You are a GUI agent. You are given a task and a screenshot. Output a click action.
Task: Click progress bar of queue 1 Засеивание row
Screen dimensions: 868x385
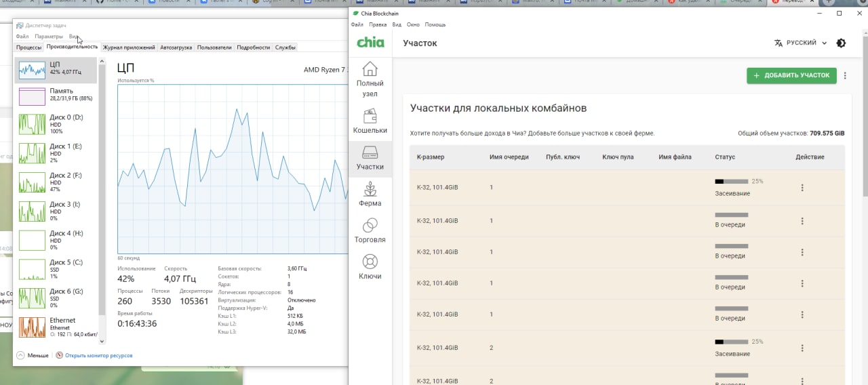click(x=732, y=182)
